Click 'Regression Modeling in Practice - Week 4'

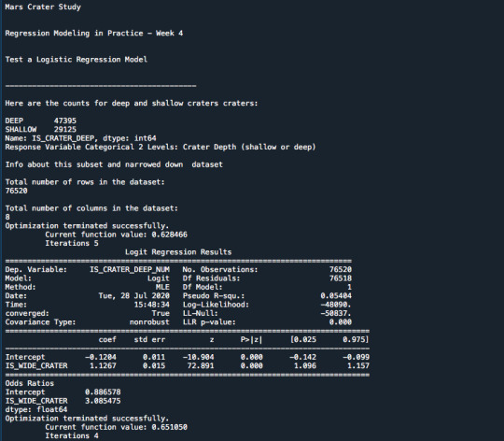point(94,34)
